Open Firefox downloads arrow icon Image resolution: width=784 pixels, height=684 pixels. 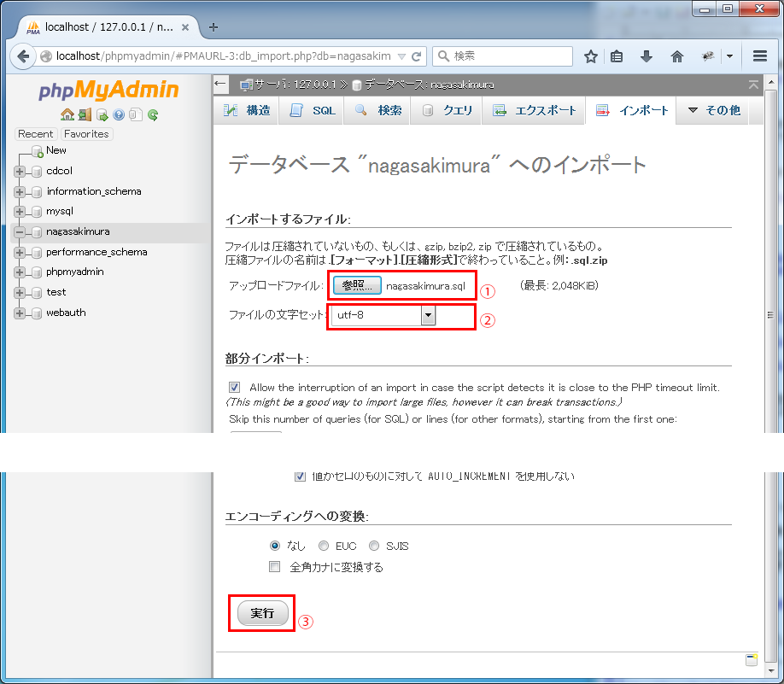click(x=647, y=56)
